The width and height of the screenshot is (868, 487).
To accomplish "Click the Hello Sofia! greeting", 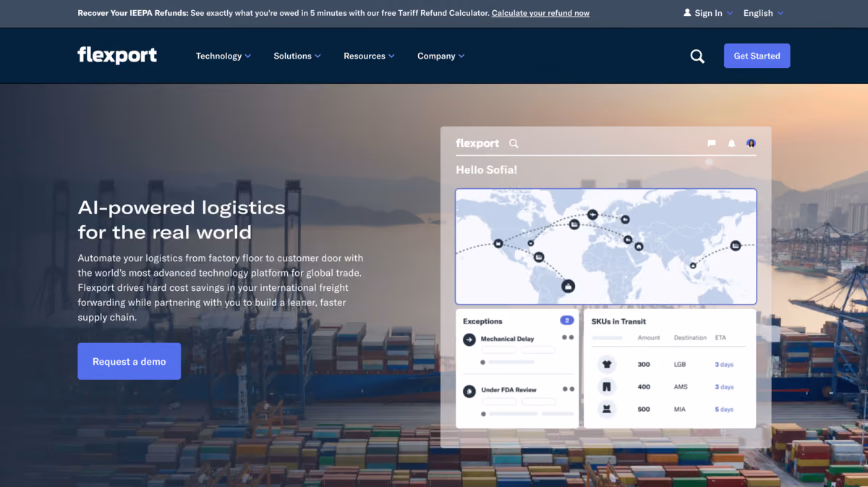I will (486, 170).
